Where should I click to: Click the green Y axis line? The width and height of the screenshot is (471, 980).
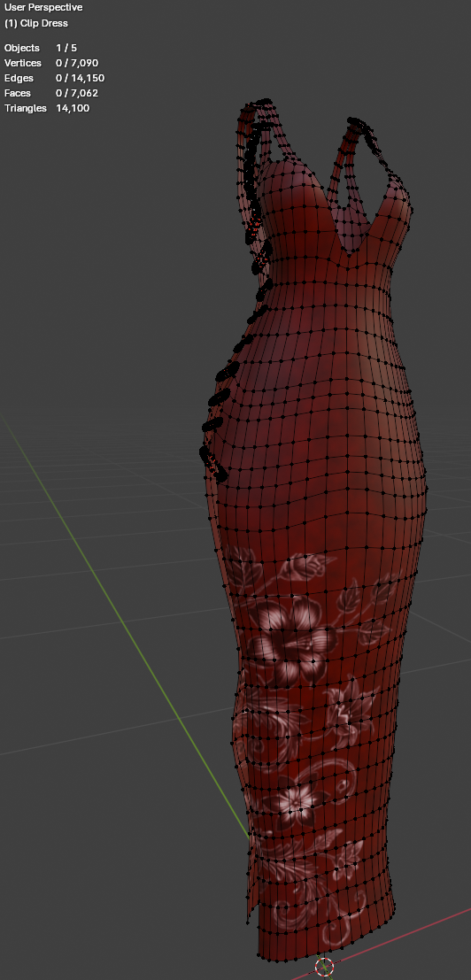(x=125, y=625)
